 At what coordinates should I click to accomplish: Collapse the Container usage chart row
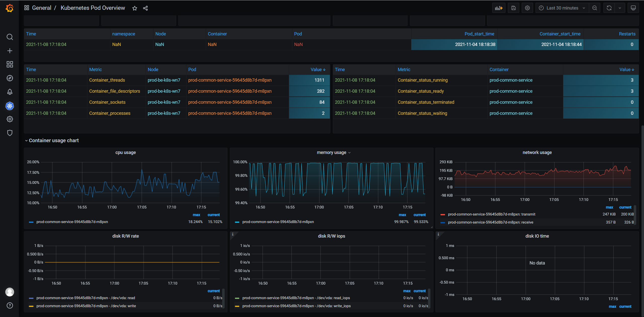click(x=54, y=140)
